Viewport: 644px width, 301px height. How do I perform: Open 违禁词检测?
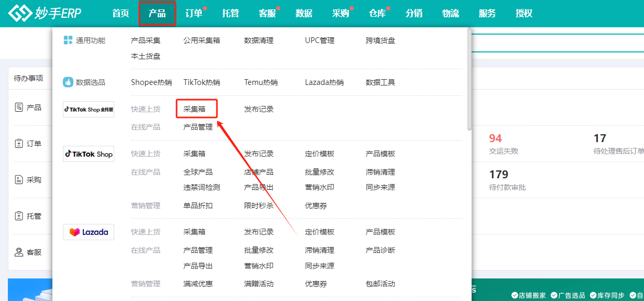[202, 187]
